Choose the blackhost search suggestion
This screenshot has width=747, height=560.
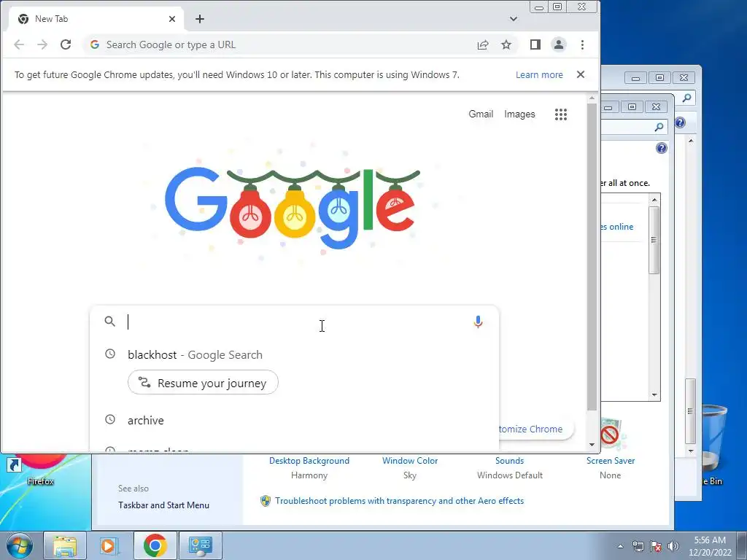coord(294,355)
